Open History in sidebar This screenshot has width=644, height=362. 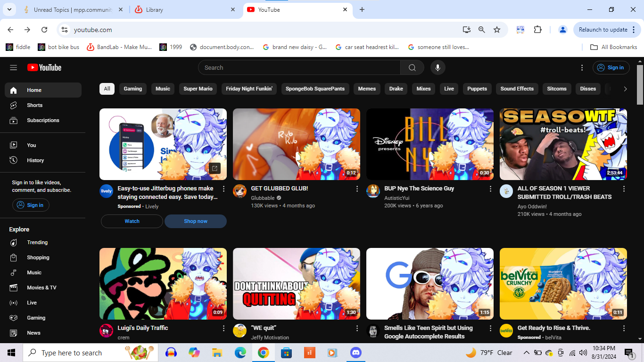(43, 160)
